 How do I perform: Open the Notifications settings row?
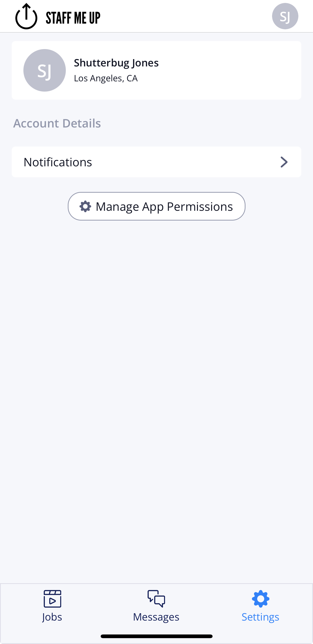tap(156, 162)
